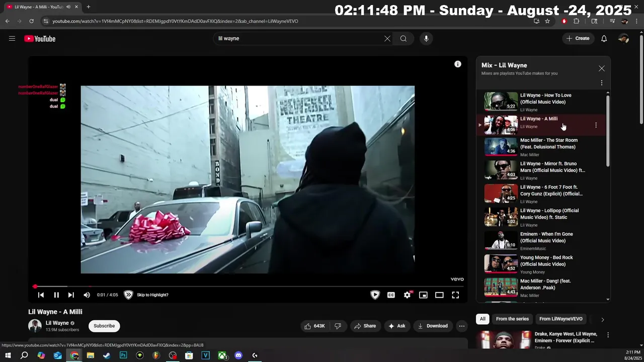Open Chrome media controls icon
The image size is (644, 362).
point(612,21)
